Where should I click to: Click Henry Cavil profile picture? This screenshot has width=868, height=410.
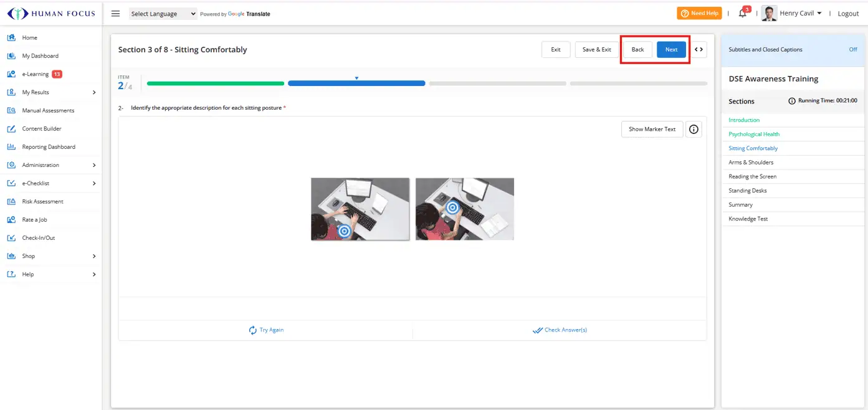[769, 14]
